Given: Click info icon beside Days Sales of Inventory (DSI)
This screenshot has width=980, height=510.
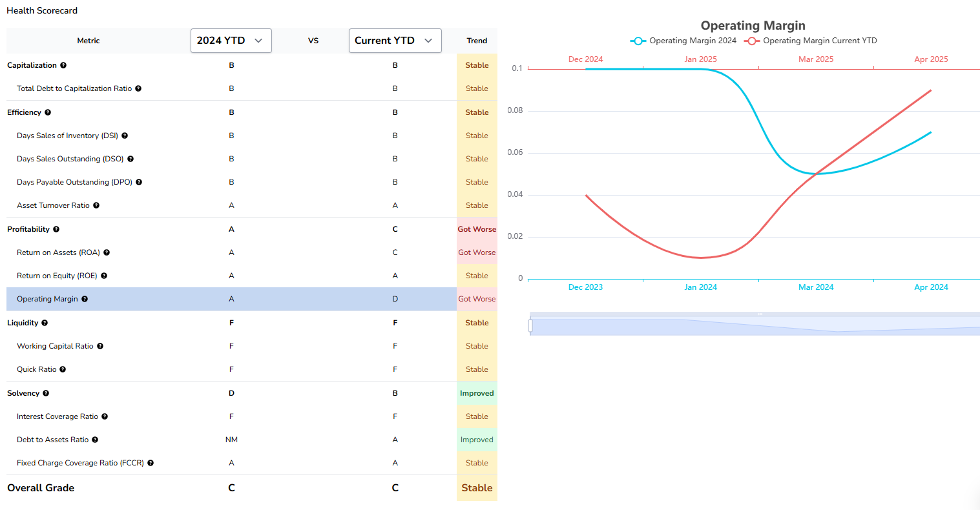Looking at the screenshot, I should [x=125, y=136].
